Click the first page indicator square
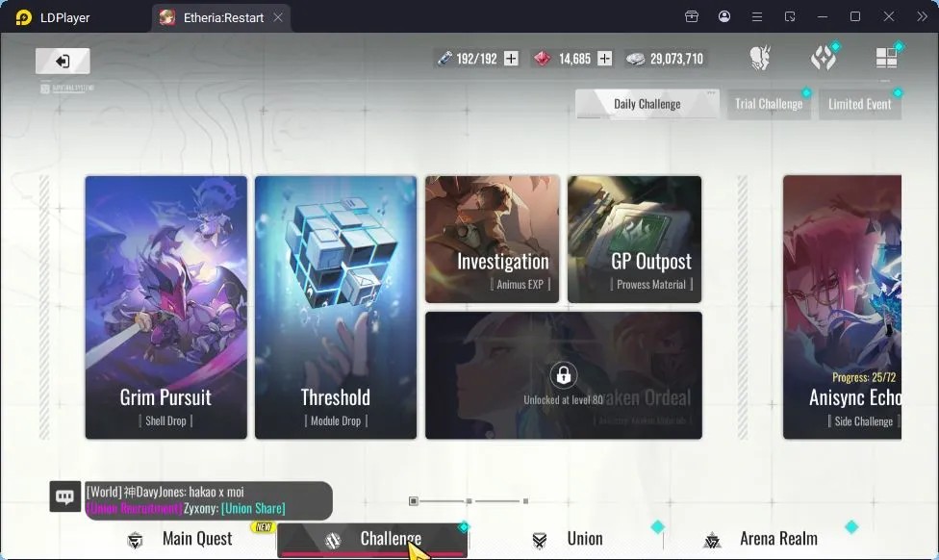This screenshot has width=939, height=560. (413, 500)
